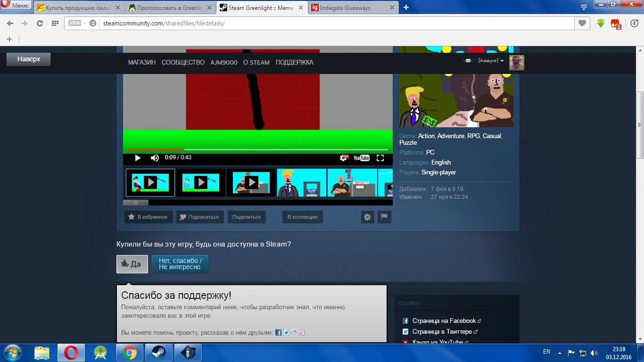Share to Reddit from thank-you box
Image resolution: width=644 pixels, height=362 pixels.
(x=294, y=332)
